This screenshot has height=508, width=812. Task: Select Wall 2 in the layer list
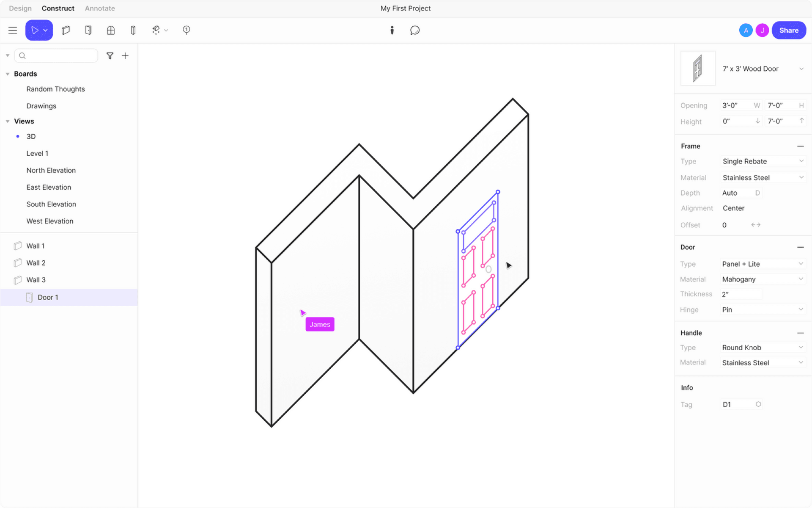36,263
